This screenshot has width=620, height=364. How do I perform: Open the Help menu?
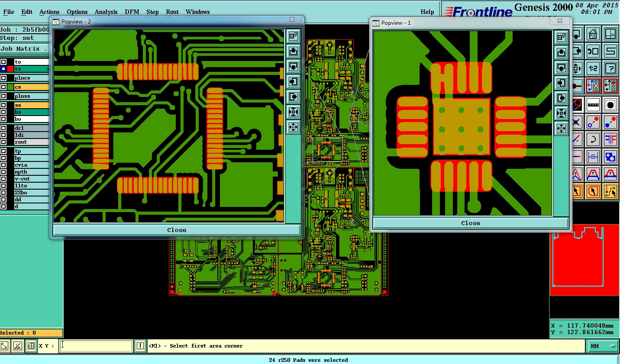coord(427,12)
